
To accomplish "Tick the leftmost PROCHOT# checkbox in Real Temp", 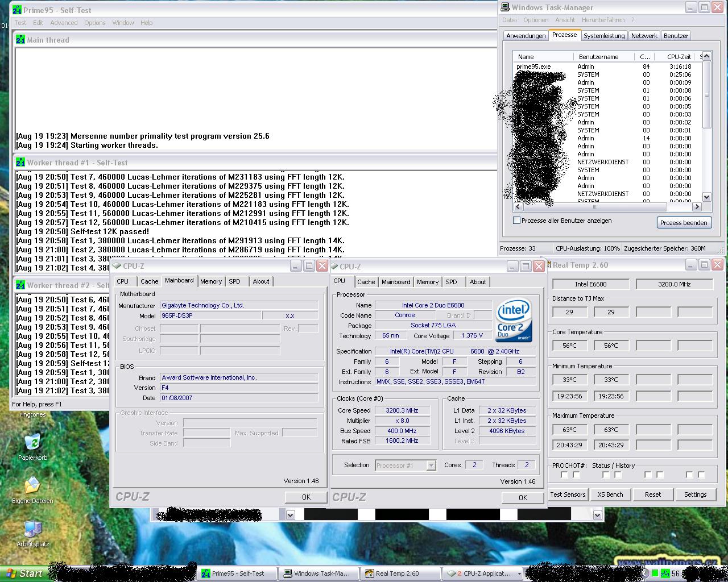I will [x=564, y=475].
